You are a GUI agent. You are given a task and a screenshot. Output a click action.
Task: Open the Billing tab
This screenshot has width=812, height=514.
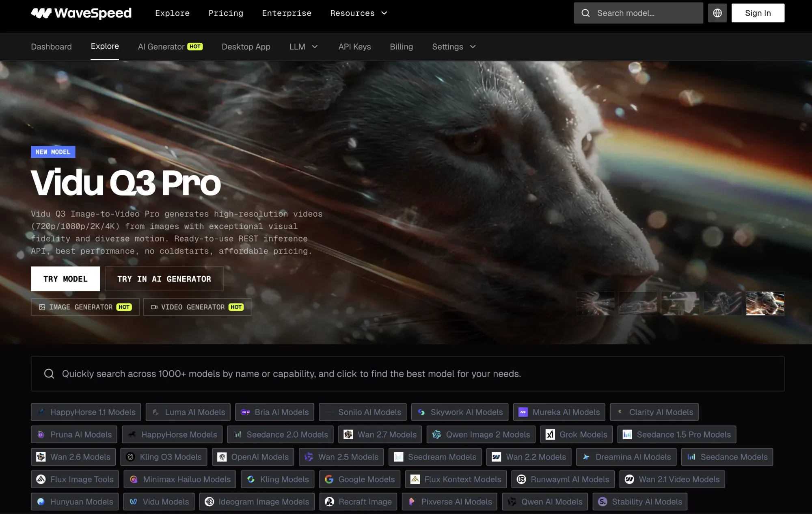point(402,47)
